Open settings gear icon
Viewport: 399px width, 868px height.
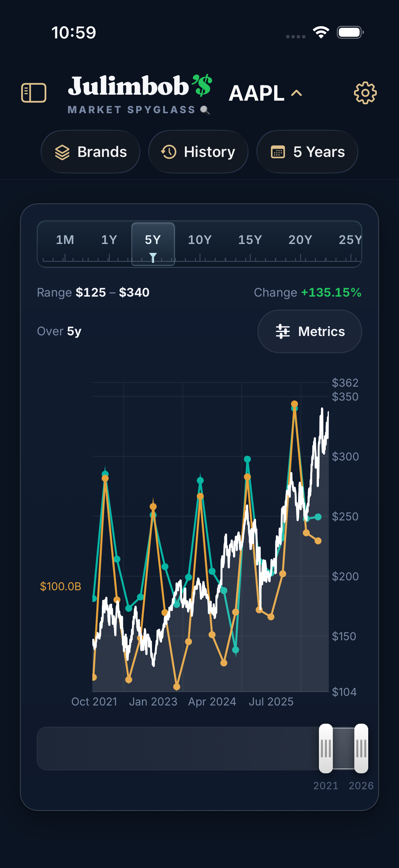[365, 93]
